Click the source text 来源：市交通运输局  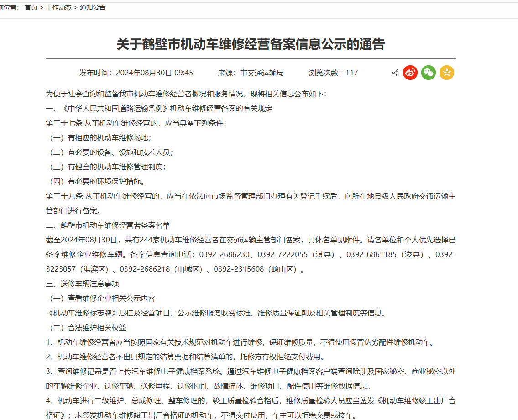click(x=251, y=73)
